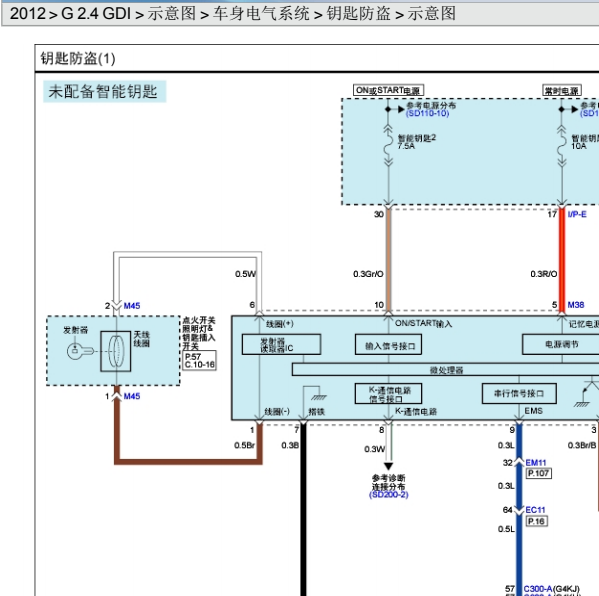
Task: Open M45 connector link at pin 1
Action: (x=132, y=396)
